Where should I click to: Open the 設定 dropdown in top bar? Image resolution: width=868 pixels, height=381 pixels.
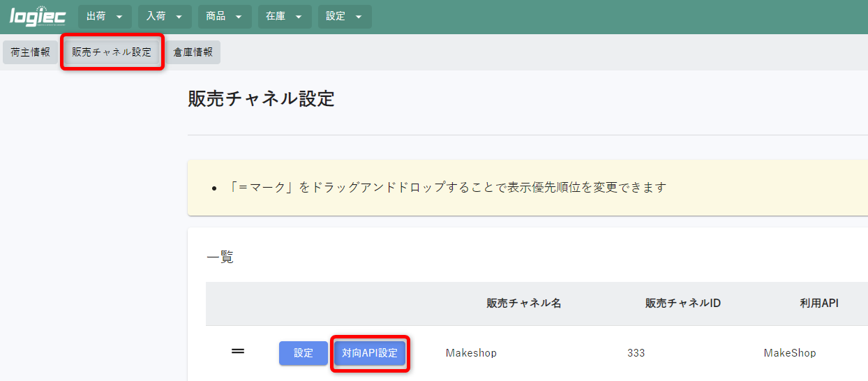[345, 17]
